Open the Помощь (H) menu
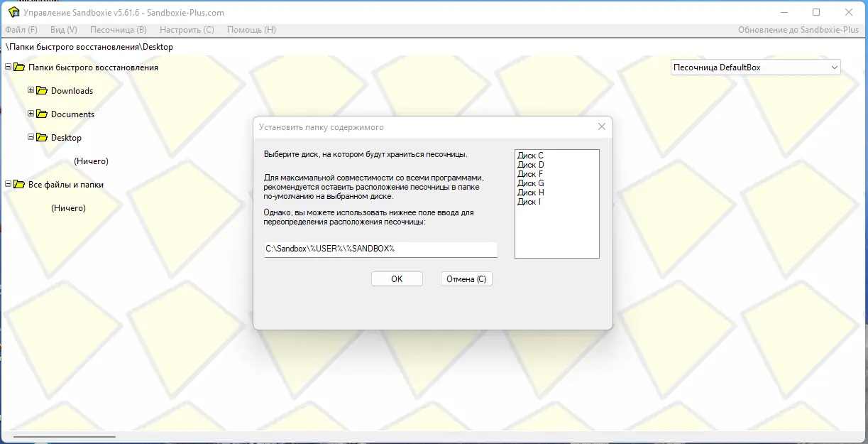Screen dimensions: 868x444 [x=251, y=30]
